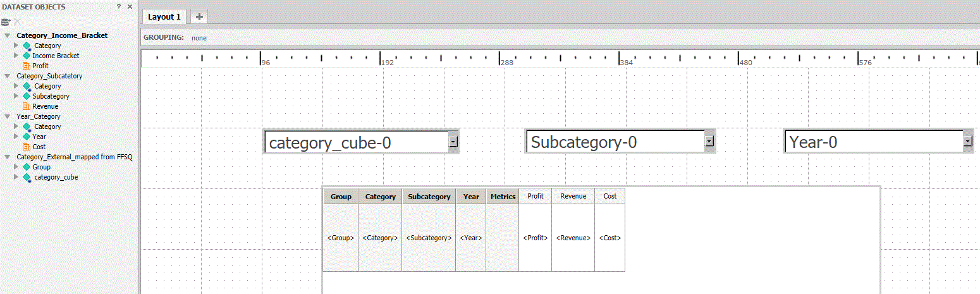Add a new layout with plus tab
Screen dimensions: 980x294
199,16
